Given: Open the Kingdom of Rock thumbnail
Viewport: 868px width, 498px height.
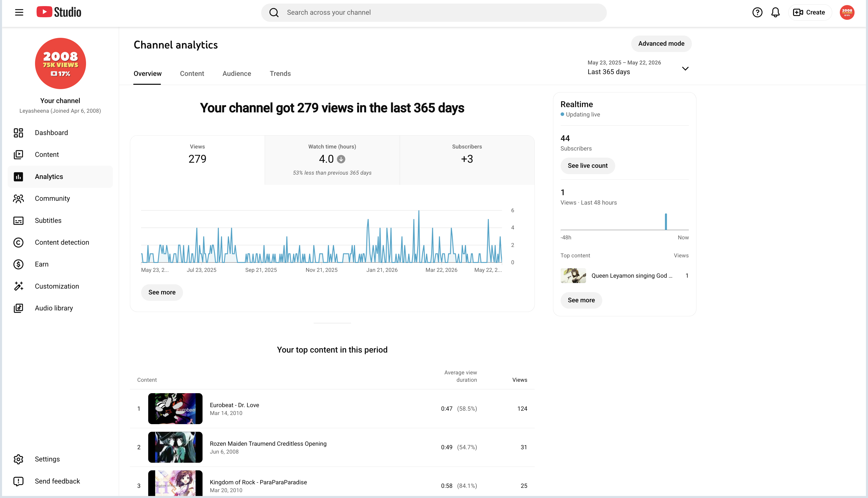Looking at the screenshot, I should (x=175, y=483).
